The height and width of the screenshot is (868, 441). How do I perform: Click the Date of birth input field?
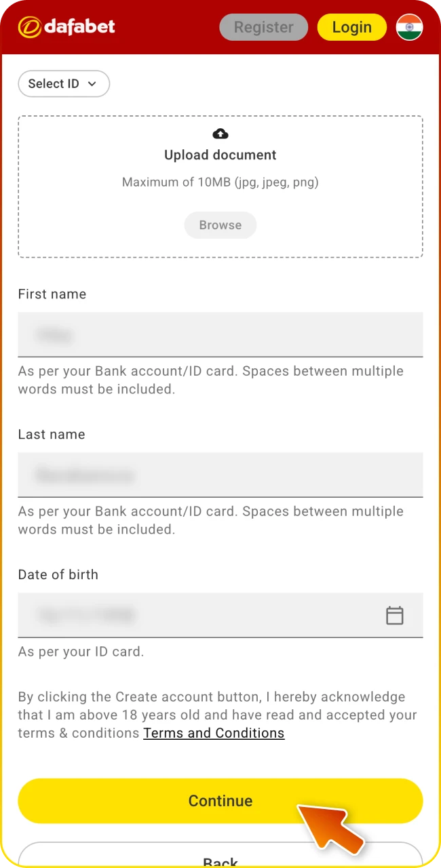tap(204, 615)
